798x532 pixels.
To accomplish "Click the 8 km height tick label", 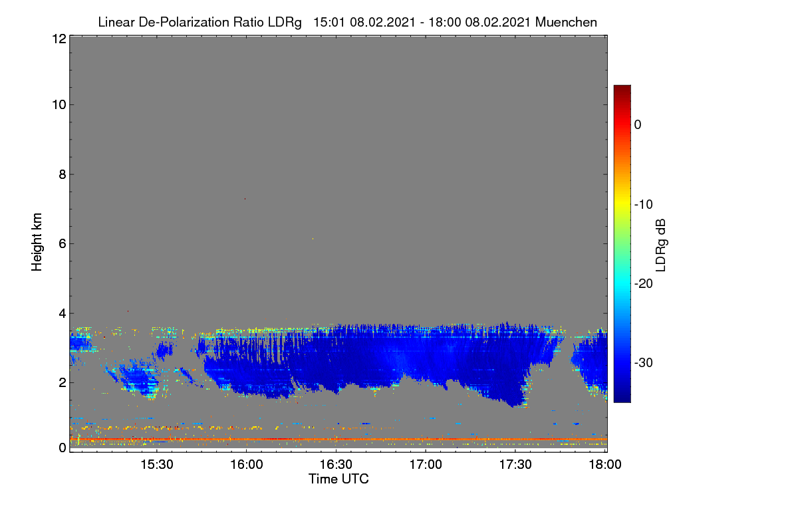I will point(62,174).
